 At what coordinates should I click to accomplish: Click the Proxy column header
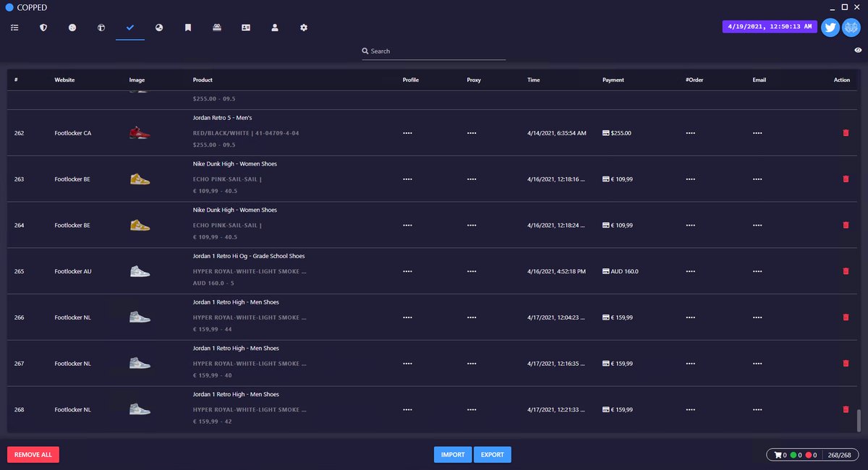[x=474, y=80]
